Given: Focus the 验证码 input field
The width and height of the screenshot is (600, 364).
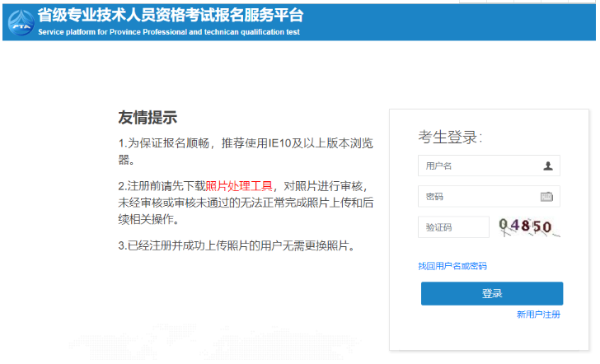Looking at the screenshot, I should click(453, 227).
